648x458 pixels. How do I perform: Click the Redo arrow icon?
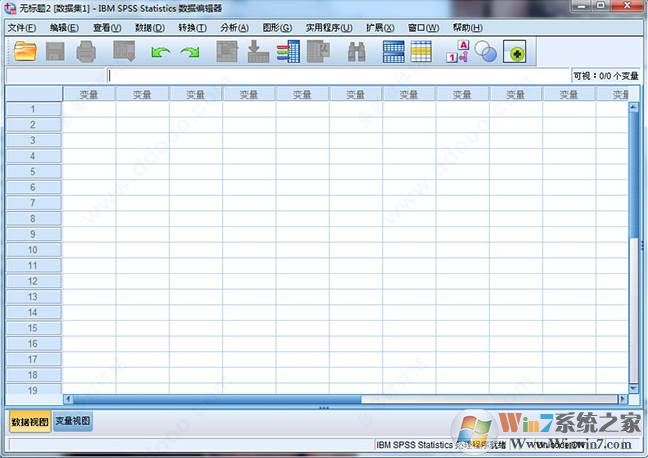coord(190,51)
